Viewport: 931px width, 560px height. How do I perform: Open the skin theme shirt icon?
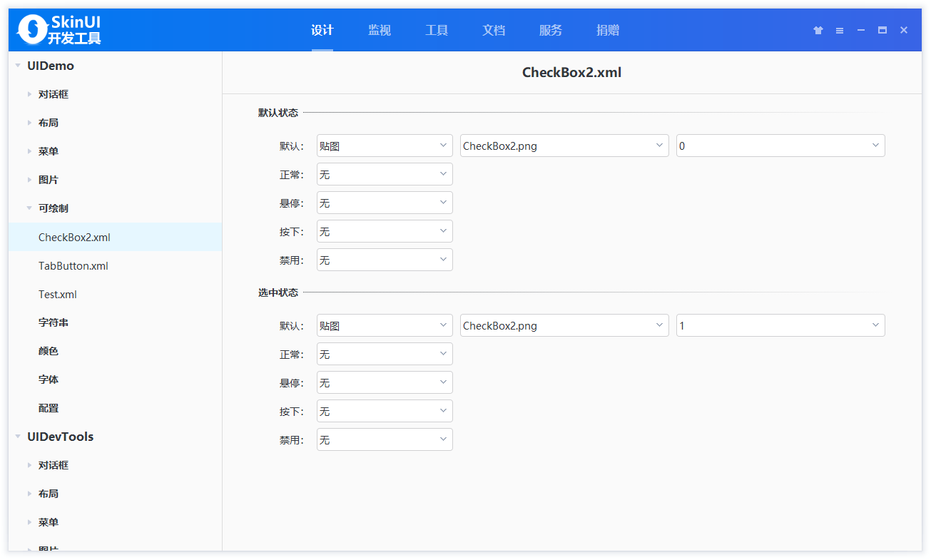pos(818,30)
